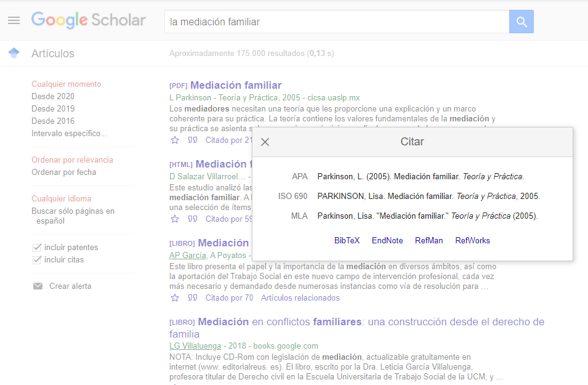Save AP García's book using its star icon

pyautogui.click(x=174, y=298)
